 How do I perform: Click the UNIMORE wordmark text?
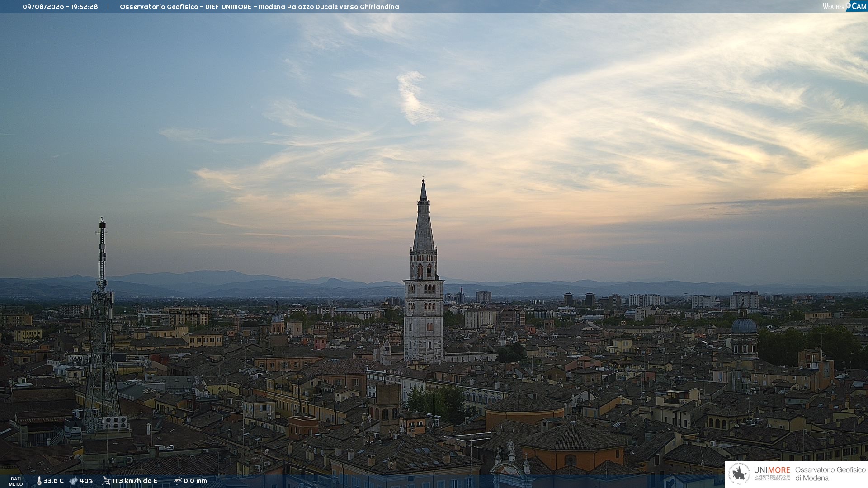(772, 470)
